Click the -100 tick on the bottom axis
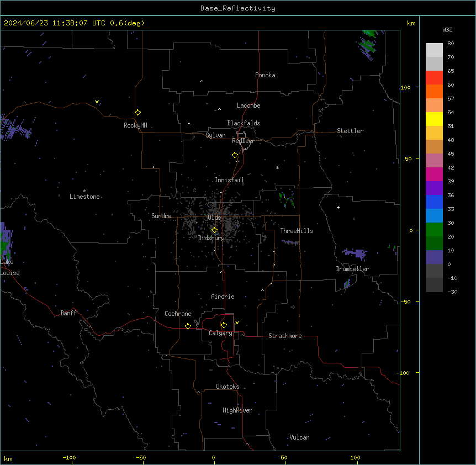The height and width of the screenshot is (465, 476). (69, 457)
